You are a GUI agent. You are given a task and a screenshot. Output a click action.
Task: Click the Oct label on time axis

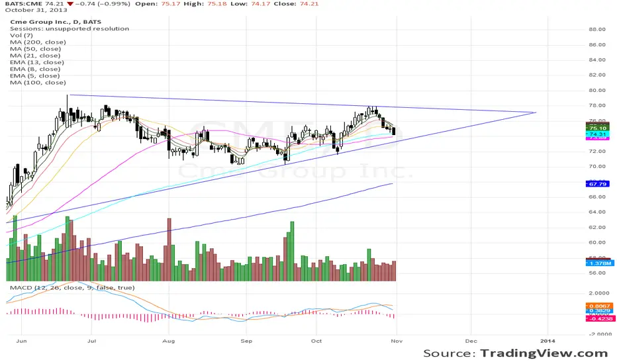pyautogui.click(x=316, y=341)
